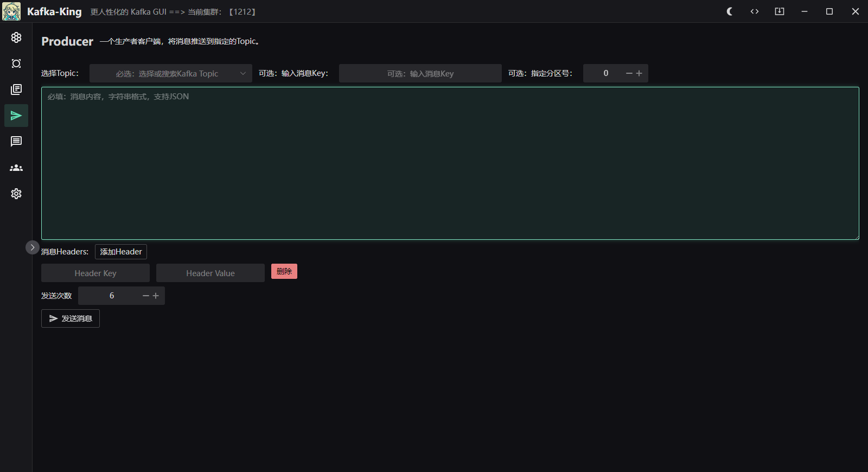Focus the partition number input field
The image size is (868, 472).
tap(606, 73)
